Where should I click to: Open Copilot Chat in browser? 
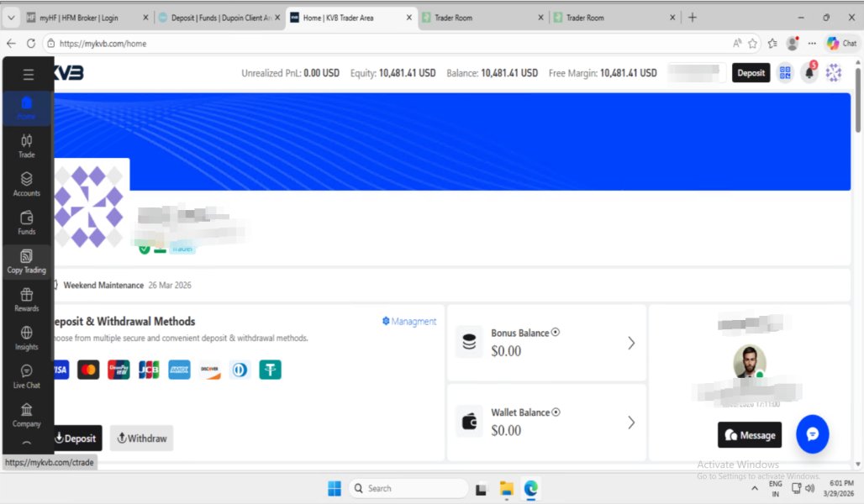840,43
